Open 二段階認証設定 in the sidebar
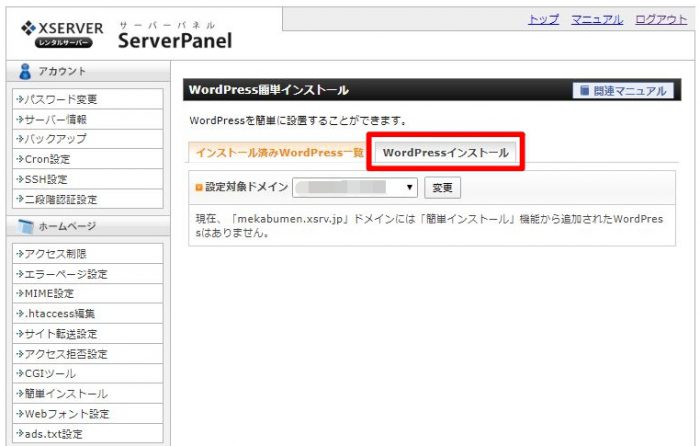 click(x=88, y=199)
